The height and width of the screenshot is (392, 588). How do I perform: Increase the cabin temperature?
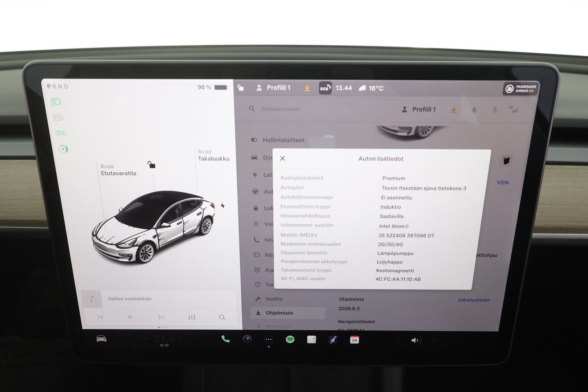[181, 339]
